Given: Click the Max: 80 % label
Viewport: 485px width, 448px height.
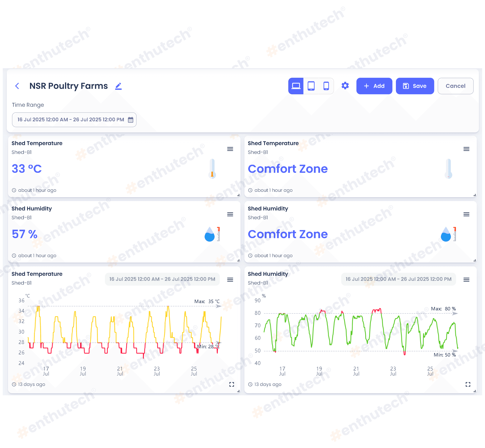Looking at the screenshot, I should tap(443, 309).
